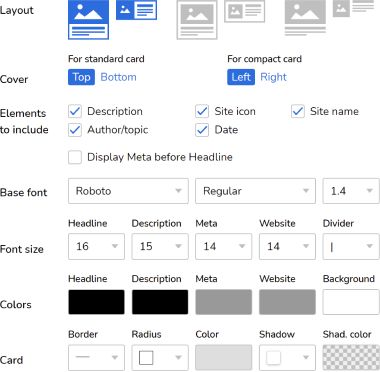The image size is (380, 372).
Task: Open the card Radius dropdown
Action: (160, 358)
